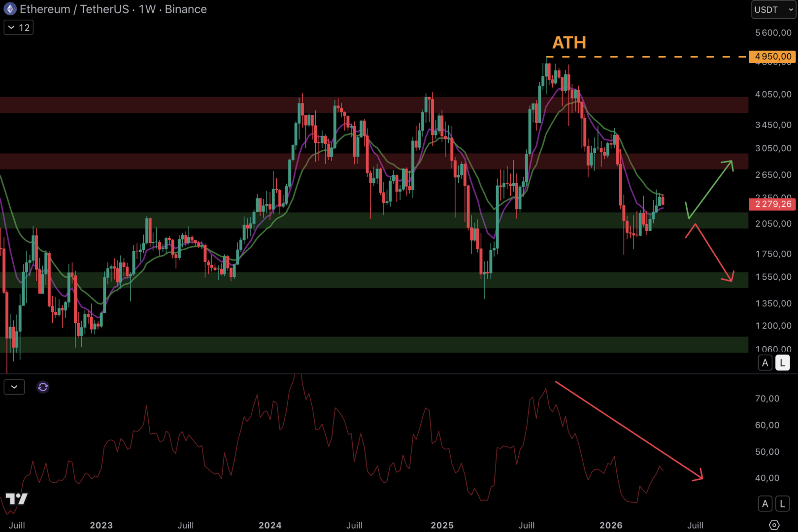Viewport: 798px width, 532px height.
Task: Click the TradingView logo watermark
Action: tap(16, 499)
